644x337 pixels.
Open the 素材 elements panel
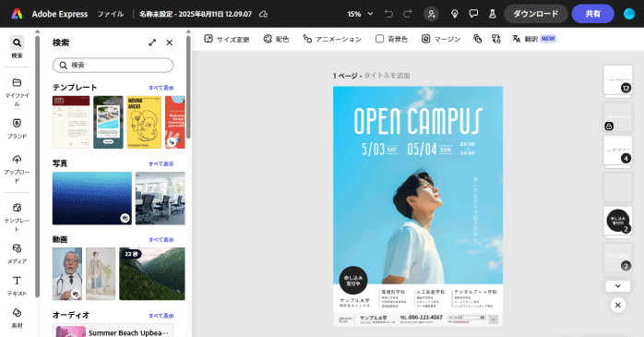pyautogui.click(x=17, y=319)
